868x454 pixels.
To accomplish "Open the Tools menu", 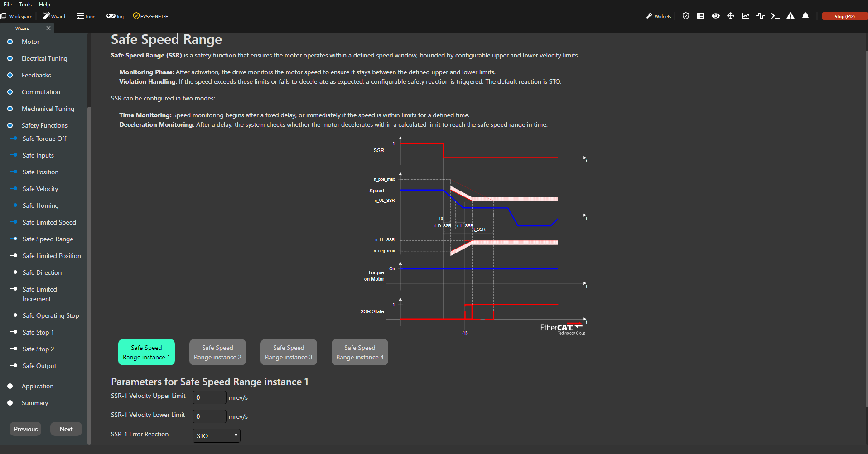I will [25, 5].
